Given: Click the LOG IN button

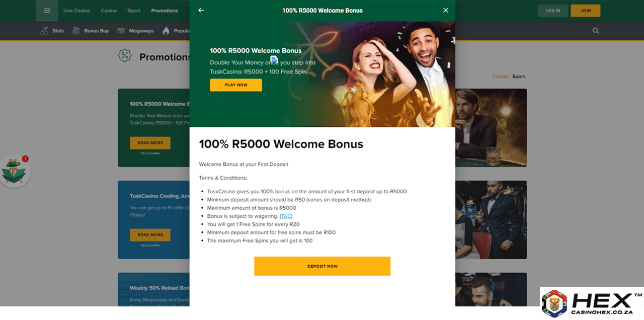Looking at the screenshot, I should click(553, 11).
